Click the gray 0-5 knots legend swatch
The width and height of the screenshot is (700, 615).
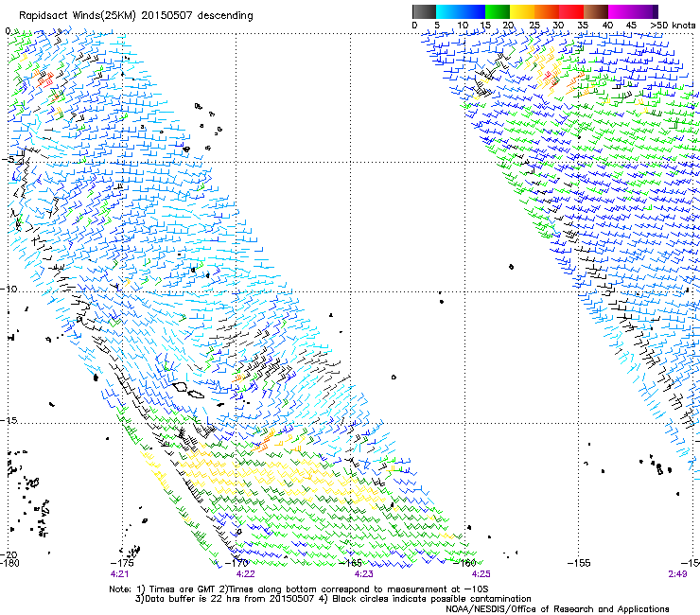[425, 11]
